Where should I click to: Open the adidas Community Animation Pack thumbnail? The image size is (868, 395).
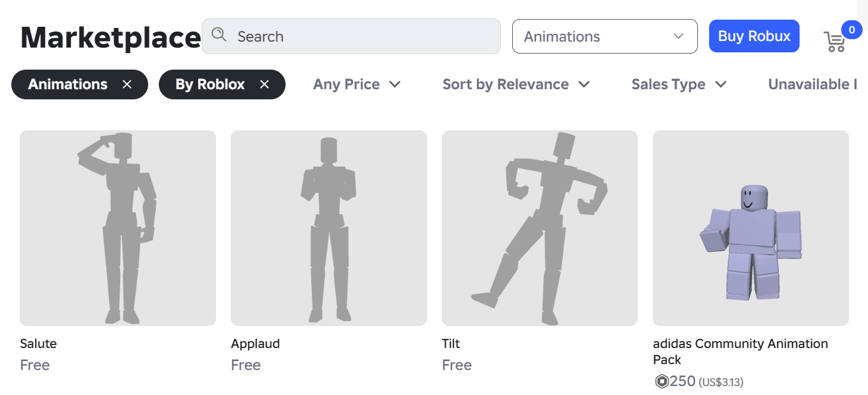tap(750, 228)
